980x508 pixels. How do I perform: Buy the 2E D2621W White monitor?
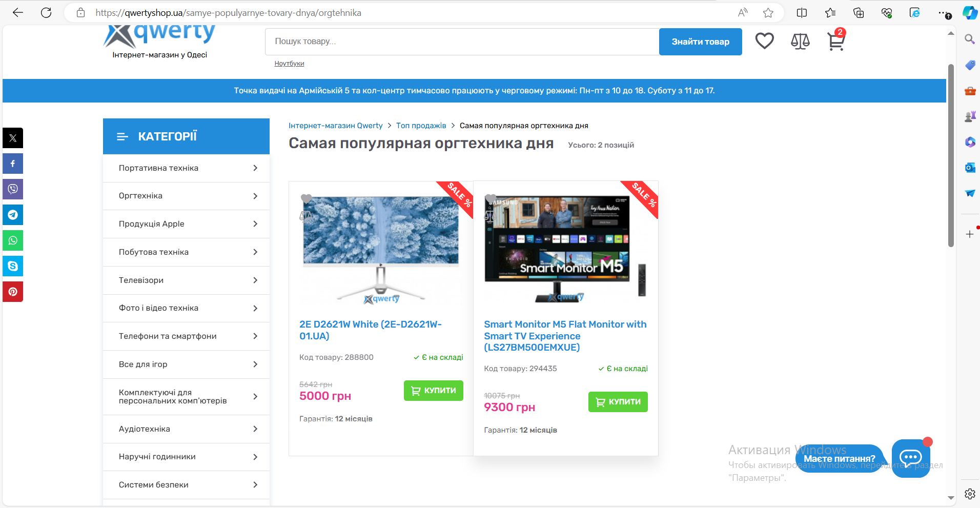point(433,391)
